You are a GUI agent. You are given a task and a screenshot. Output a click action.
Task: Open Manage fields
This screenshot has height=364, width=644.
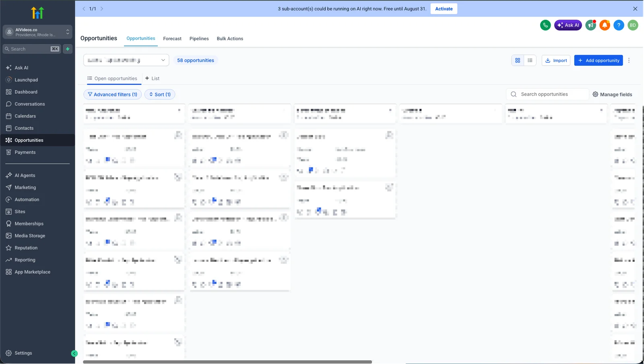(612, 94)
